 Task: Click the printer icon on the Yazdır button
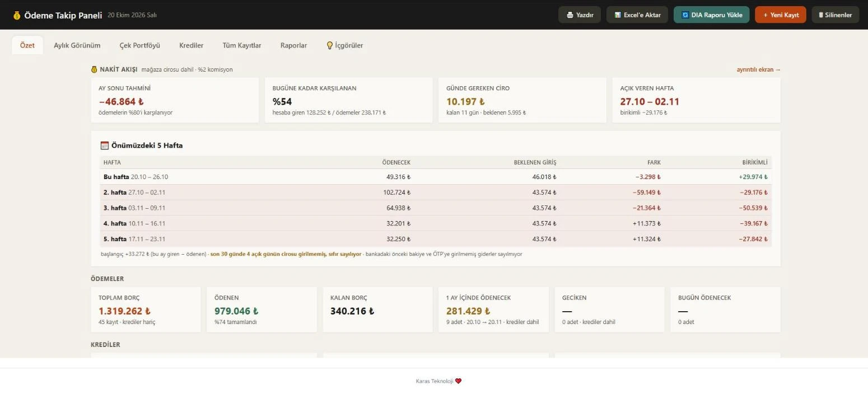tap(570, 15)
